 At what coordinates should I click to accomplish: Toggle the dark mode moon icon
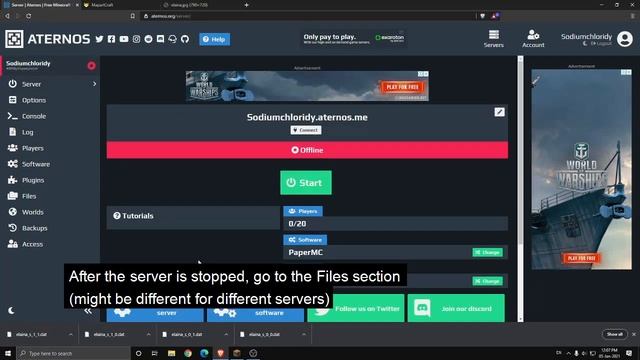(11, 311)
